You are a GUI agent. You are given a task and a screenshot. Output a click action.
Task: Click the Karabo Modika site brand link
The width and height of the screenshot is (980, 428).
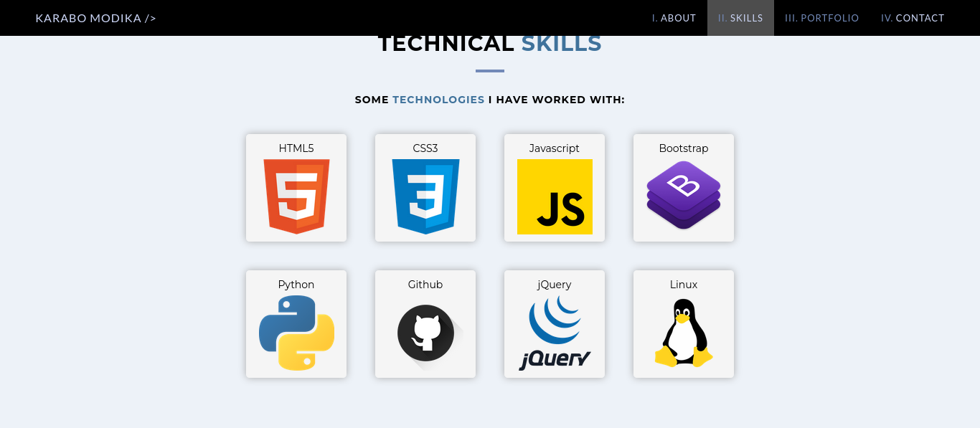tap(95, 18)
